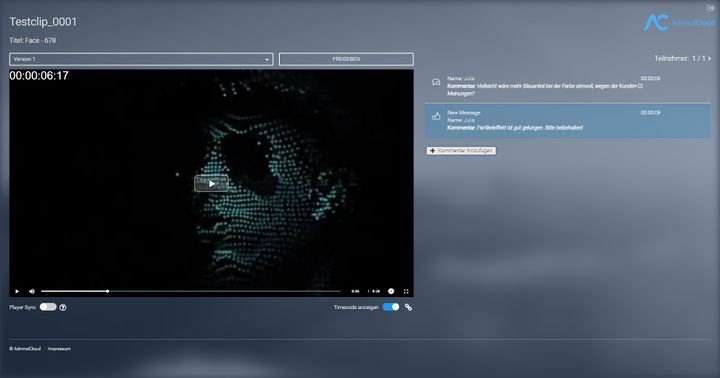Click the small play icon in player controls
Screen dimensions: 720x378
pos(17,291)
